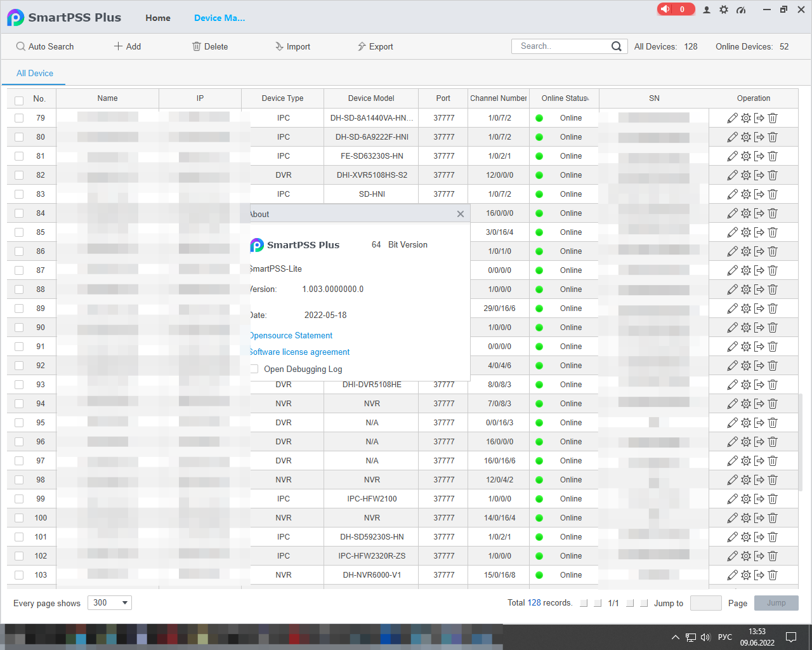Viewport: 812px width, 650px height.
Task: Go to next page button in pagination
Action: point(630,603)
